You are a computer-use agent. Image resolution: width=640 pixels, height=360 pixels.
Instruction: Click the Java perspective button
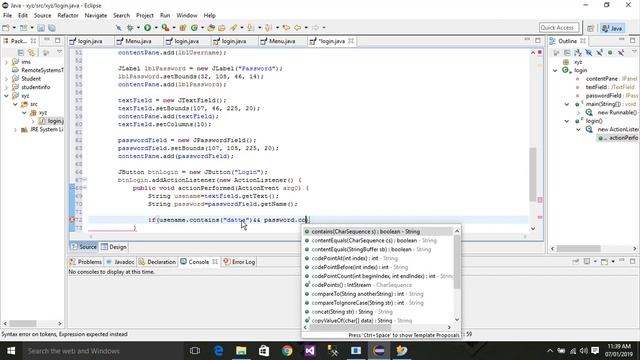[612, 28]
